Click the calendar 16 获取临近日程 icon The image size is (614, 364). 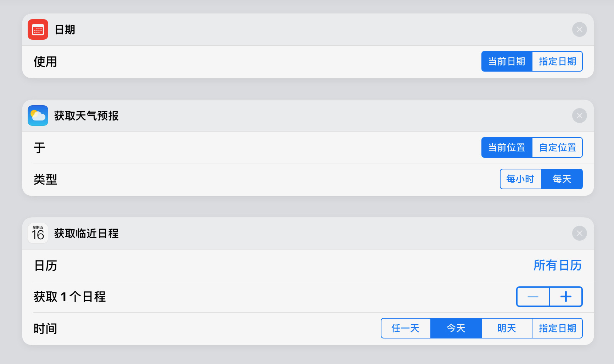[x=38, y=233]
